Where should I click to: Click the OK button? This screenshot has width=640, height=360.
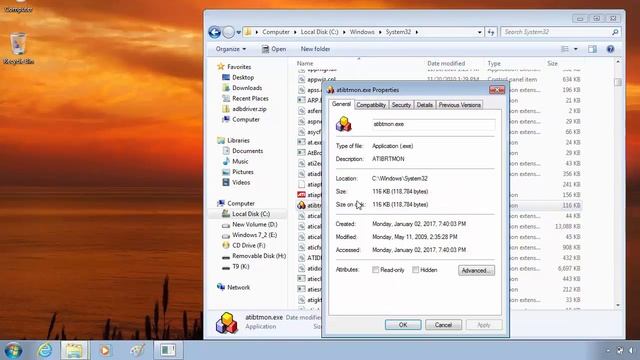click(403, 325)
